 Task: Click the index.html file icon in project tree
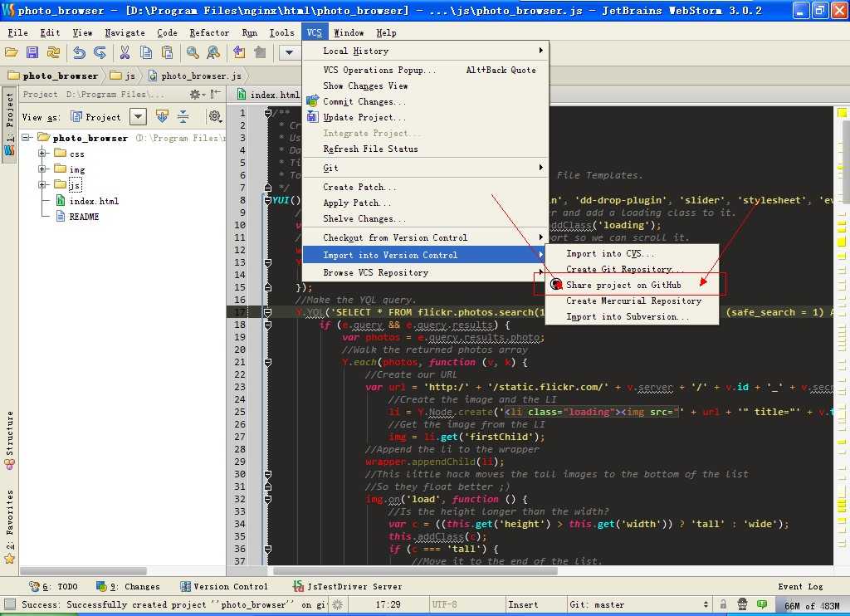pyautogui.click(x=61, y=201)
